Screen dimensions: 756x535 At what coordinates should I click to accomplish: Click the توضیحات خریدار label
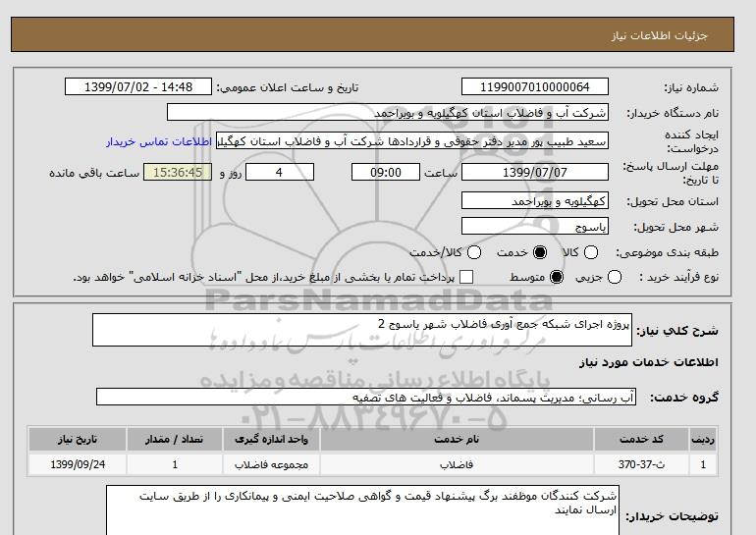point(673,516)
